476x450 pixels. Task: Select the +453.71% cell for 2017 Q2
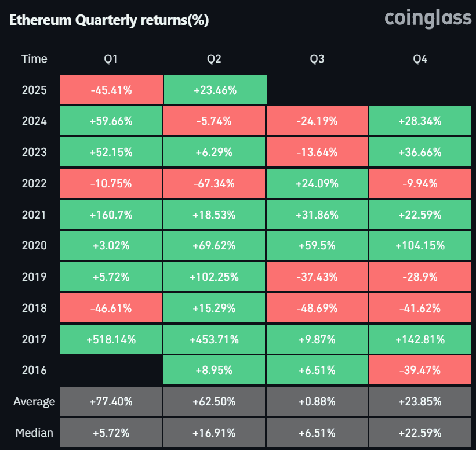[x=215, y=339]
